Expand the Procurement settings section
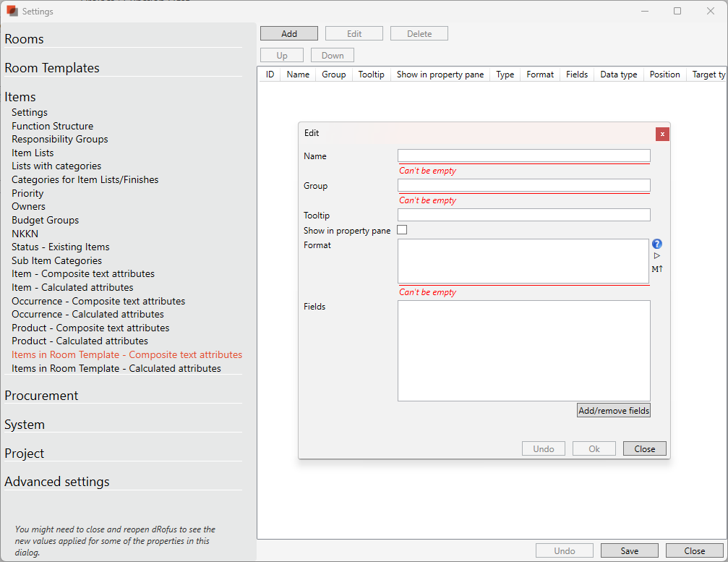This screenshot has width=728, height=562. (x=41, y=396)
